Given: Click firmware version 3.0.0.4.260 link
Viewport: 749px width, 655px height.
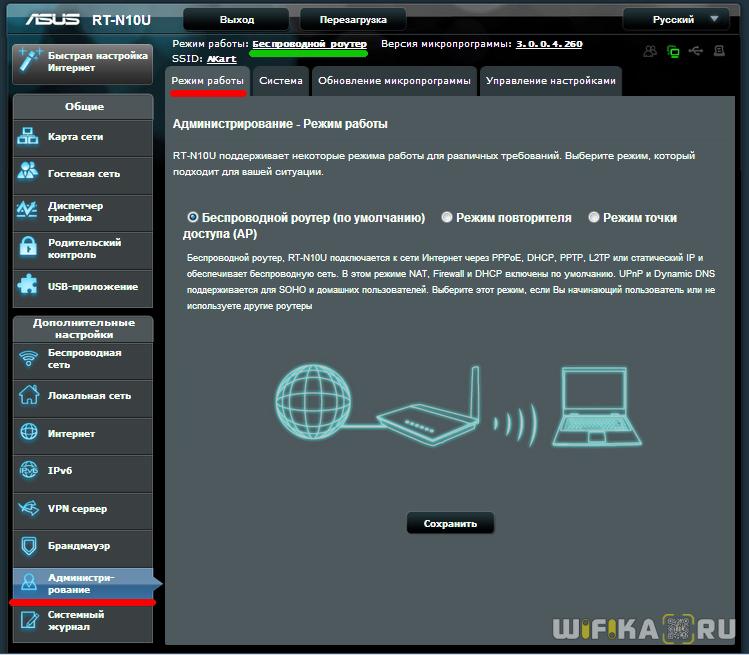Looking at the screenshot, I should point(549,44).
